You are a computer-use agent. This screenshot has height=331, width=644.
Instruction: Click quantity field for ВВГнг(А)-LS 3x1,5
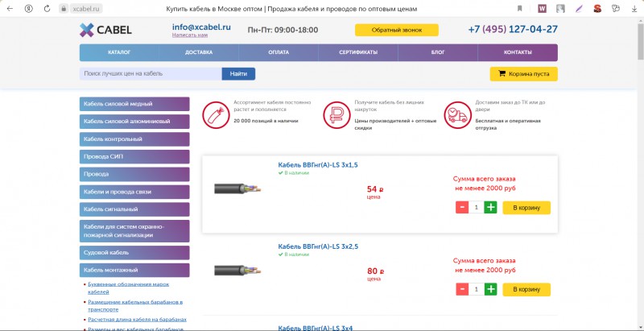click(477, 208)
